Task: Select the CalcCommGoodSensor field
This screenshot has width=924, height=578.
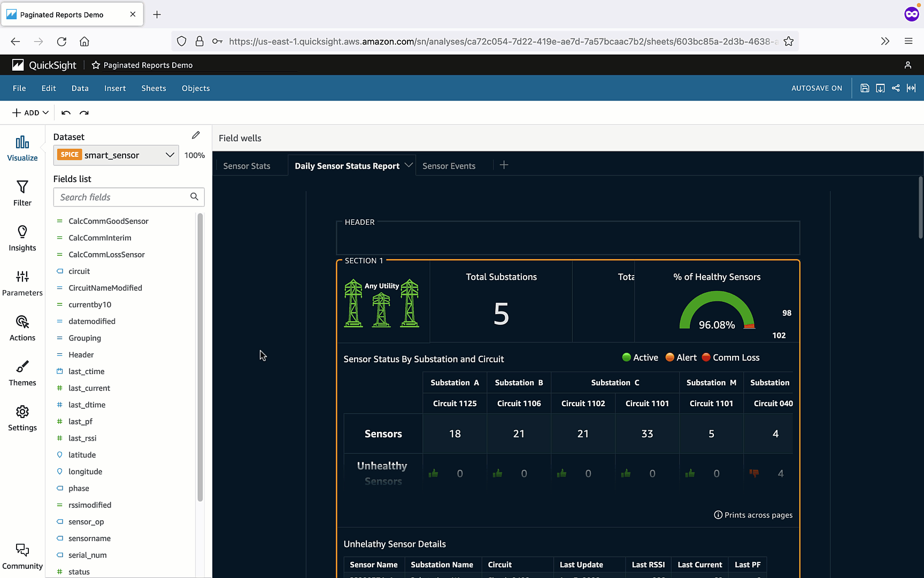Action: pos(109,221)
